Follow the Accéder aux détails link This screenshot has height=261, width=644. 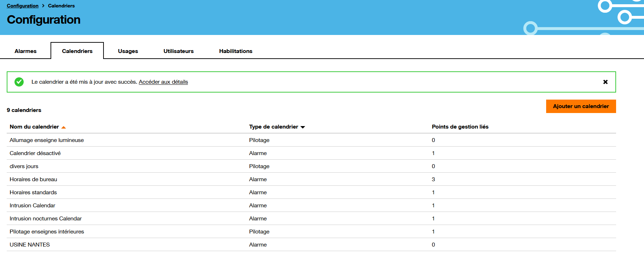[x=163, y=82]
